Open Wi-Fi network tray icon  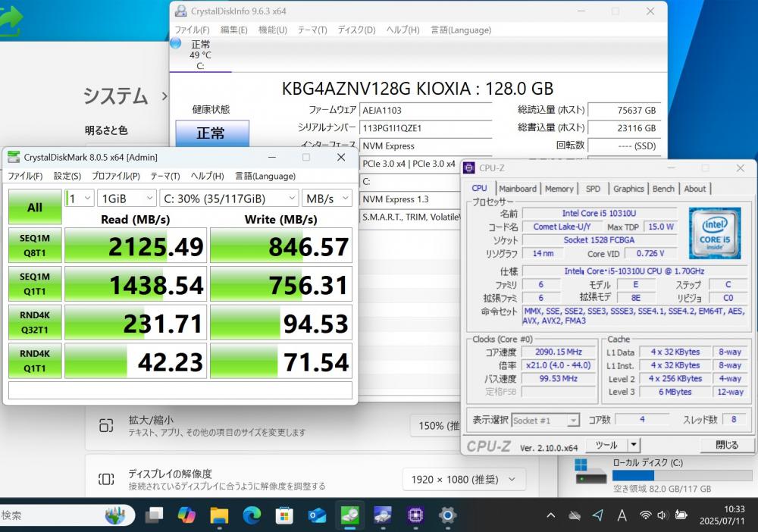click(645, 515)
